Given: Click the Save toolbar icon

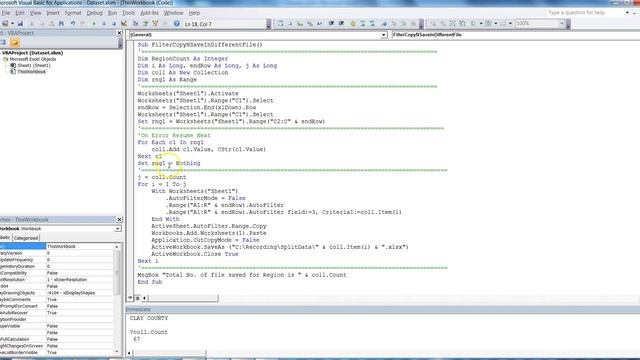Looking at the screenshot, I should 20,24.
